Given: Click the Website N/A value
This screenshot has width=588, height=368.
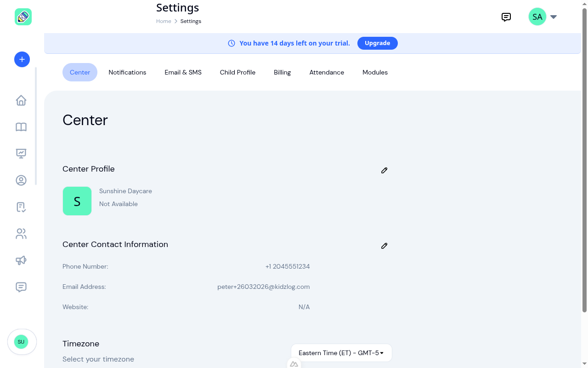Looking at the screenshot, I should point(304,307).
